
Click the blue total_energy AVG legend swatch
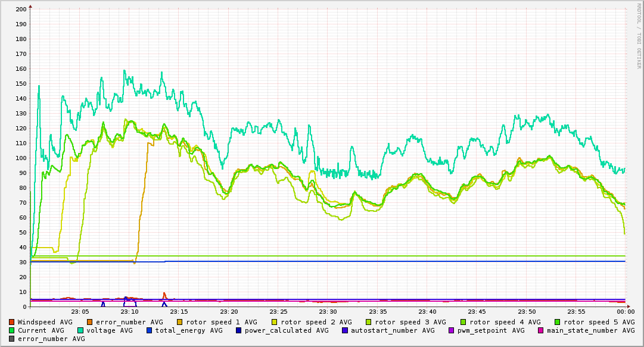point(150,330)
